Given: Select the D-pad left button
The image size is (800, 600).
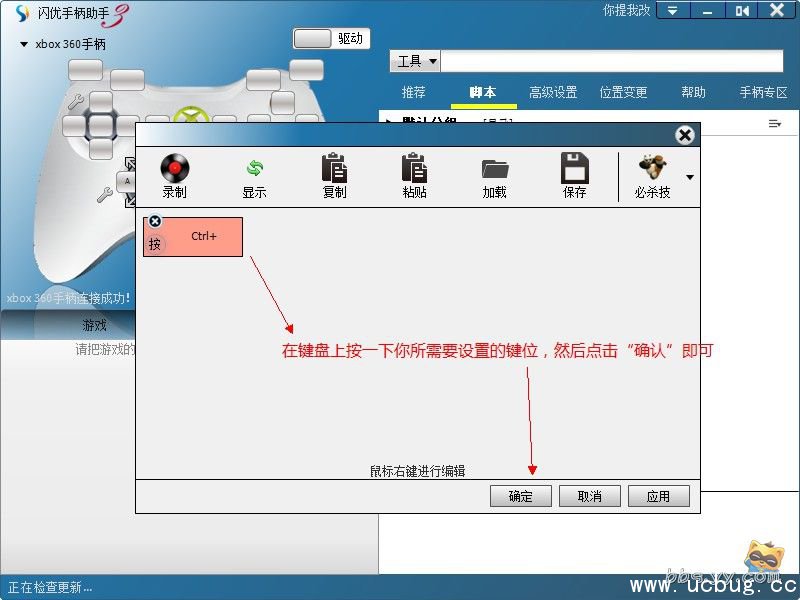Looking at the screenshot, I should tap(74, 126).
